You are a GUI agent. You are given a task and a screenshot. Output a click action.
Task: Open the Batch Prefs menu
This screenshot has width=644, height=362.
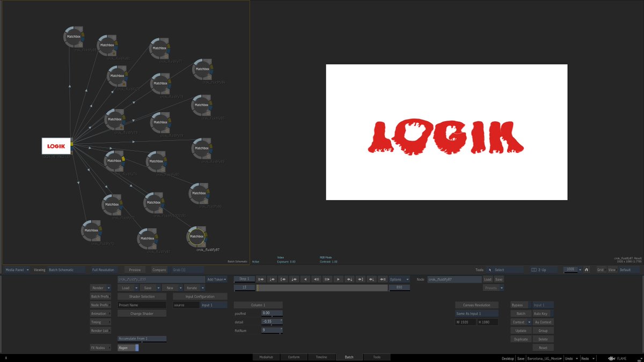100,296
